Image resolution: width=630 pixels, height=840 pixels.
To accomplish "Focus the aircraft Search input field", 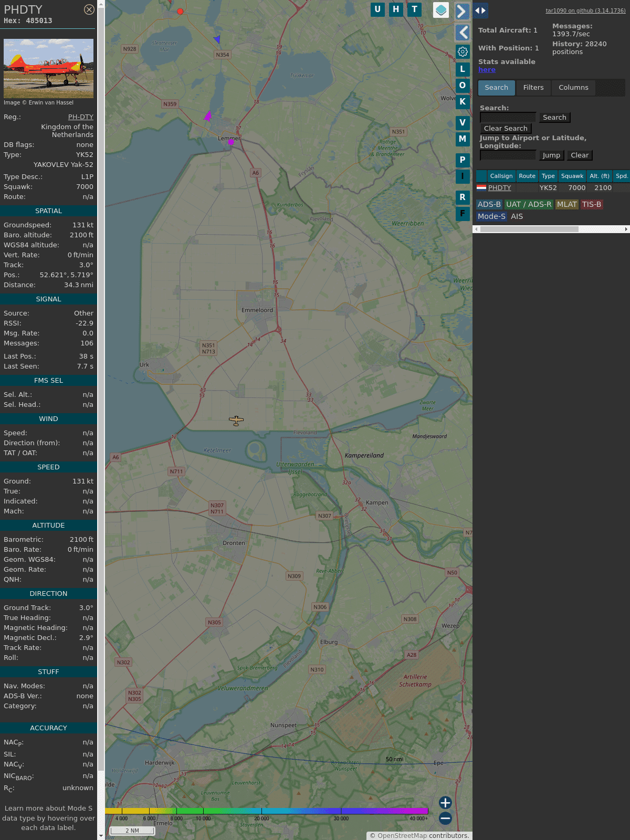I will (x=508, y=118).
